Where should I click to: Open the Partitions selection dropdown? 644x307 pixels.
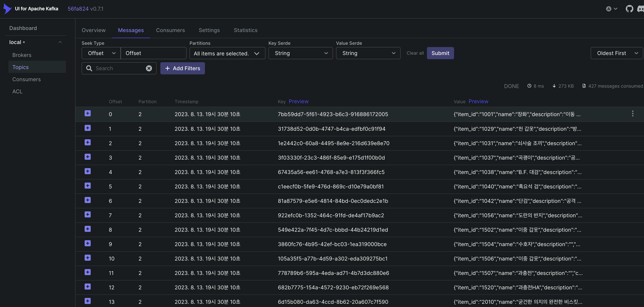[x=227, y=54]
